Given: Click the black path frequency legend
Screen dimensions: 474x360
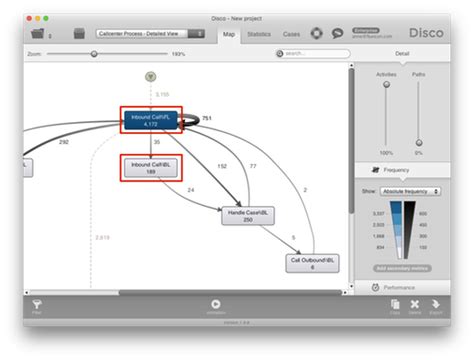Looking at the screenshot, I should (x=409, y=230).
